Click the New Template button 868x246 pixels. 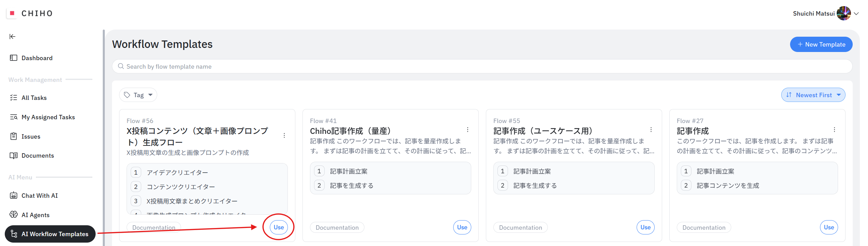(x=821, y=45)
